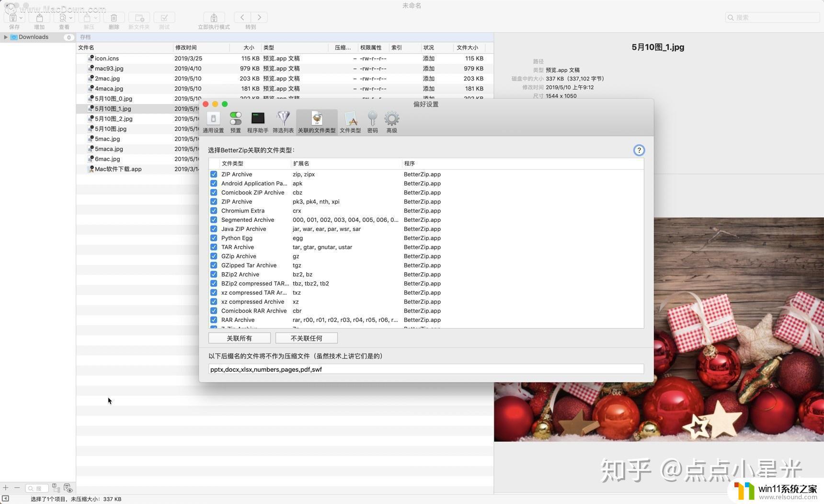Click the main window 搜索 search field
This screenshot has width=824, height=504.
[x=772, y=17]
